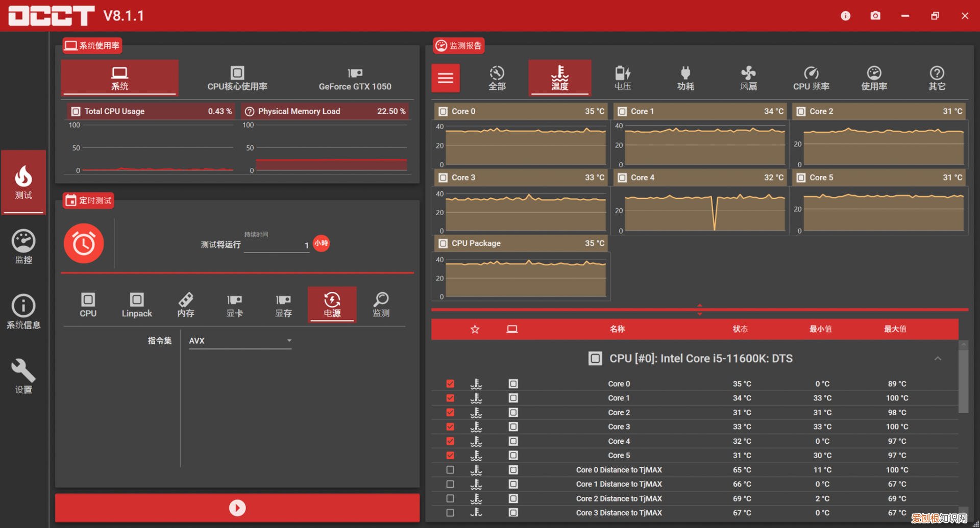Viewport: 980px width, 528px height.
Task: Click graph display icon in Core 1 row
Action: click(513, 398)
